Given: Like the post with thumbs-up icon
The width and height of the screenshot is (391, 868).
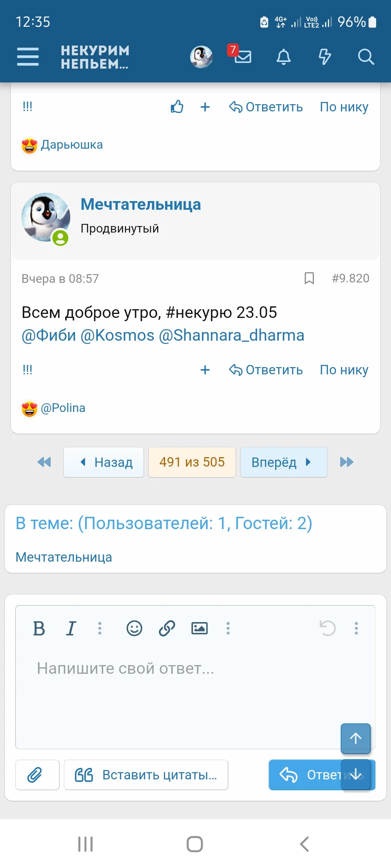Looking at the screenshot, I should 177,107.
